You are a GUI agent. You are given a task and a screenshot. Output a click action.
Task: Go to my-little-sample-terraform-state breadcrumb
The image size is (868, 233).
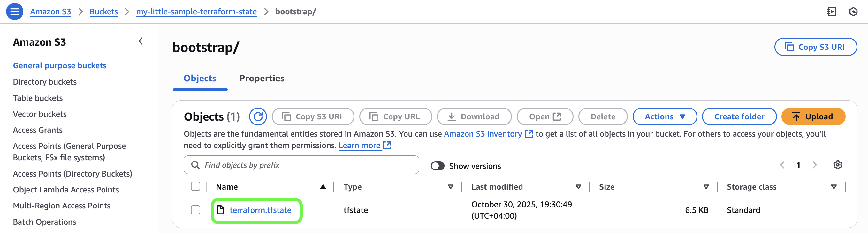[196, 12]
